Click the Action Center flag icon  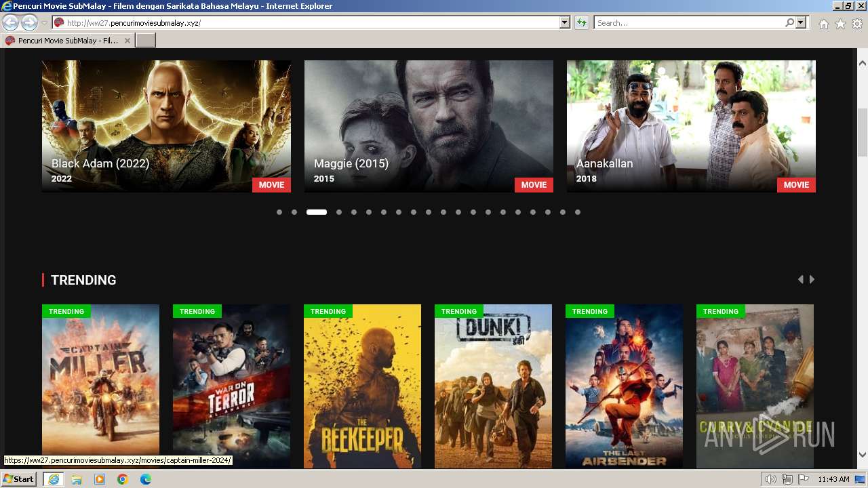(804, 479)
